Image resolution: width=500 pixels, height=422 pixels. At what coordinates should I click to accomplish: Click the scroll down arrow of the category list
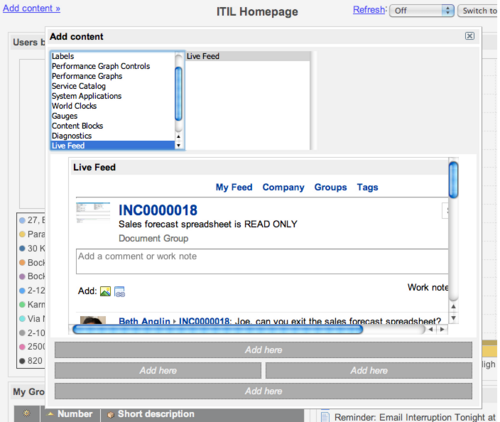[179, 145]
